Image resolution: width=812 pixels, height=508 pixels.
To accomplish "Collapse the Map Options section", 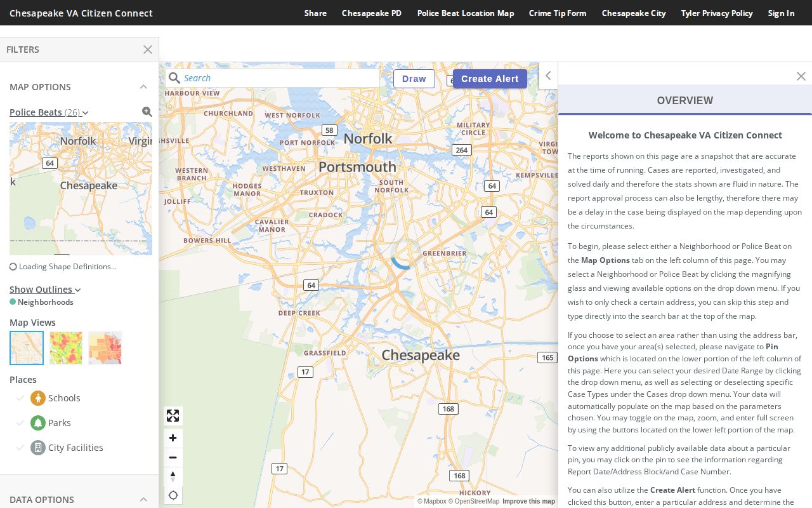I will coord(143,87).
